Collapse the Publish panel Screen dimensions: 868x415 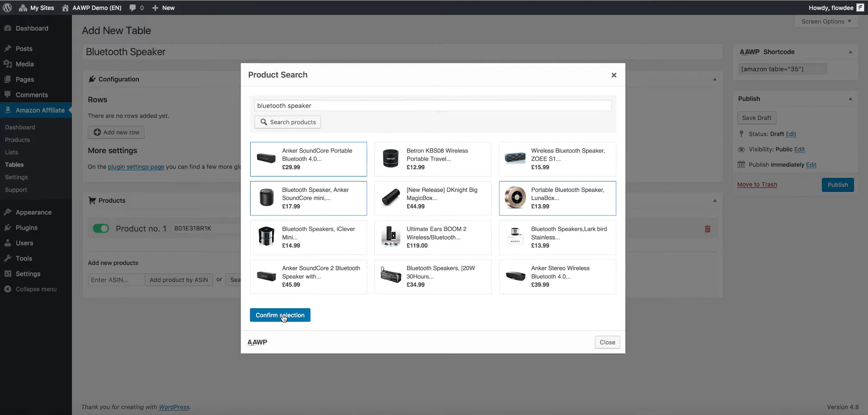click(x=850, y=99)
